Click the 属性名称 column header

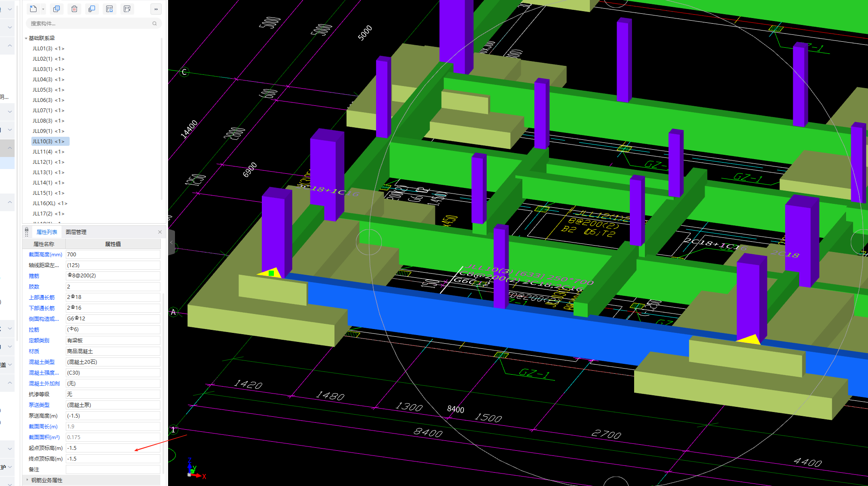pyautogui.click(x=44, y=244)
